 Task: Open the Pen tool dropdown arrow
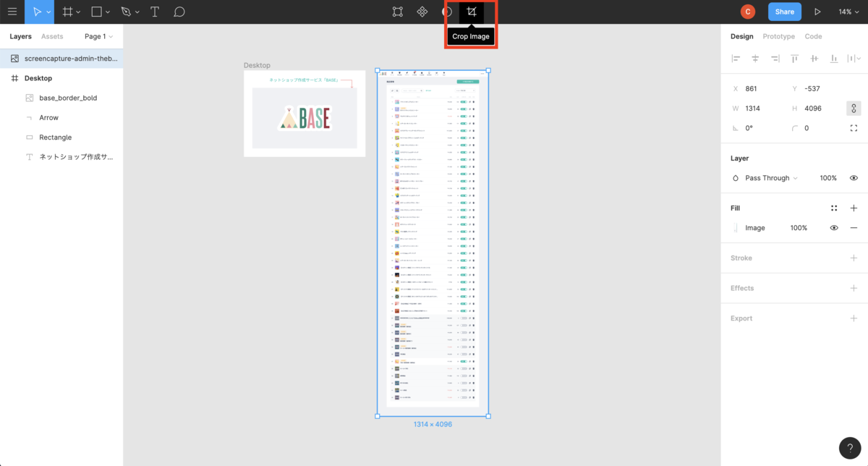tap(137, 12)
